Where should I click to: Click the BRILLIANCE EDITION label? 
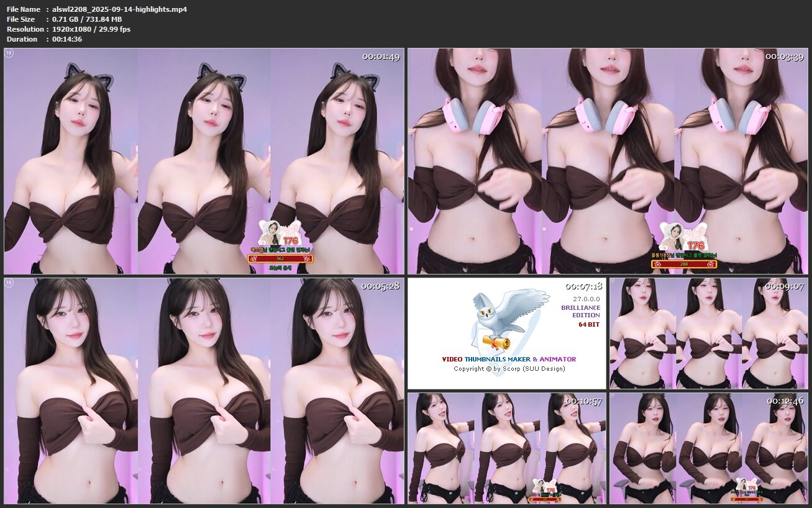point(581,311)
